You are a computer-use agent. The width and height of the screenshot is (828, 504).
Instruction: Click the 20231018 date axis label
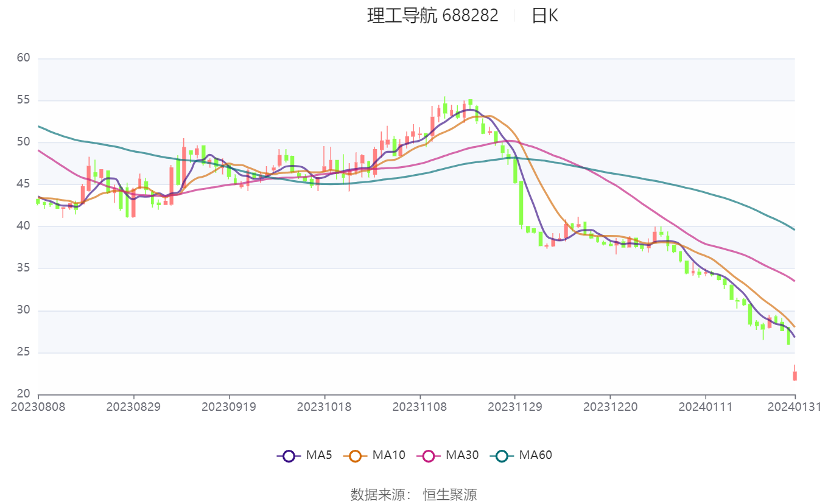pyautogui.click(x=325, y=407)
